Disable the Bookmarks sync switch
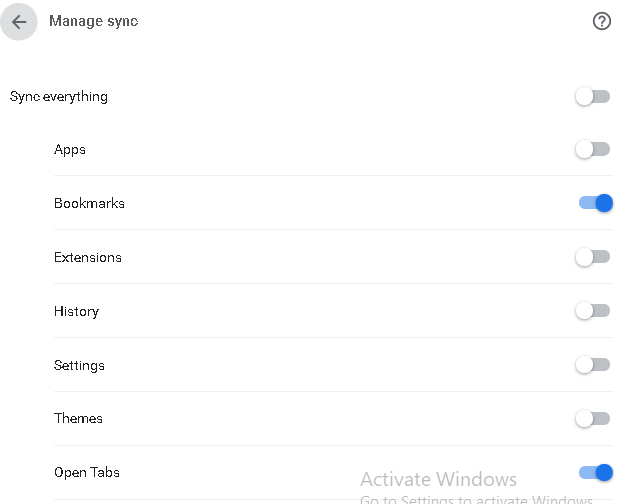 (x=595, y=203)
